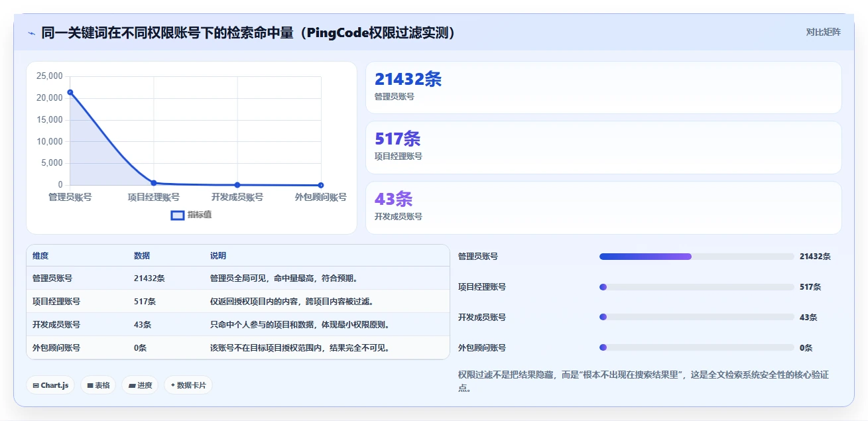Click table cell 外包顾问账号 in 维度 column
The height and width of the screenshot is (421, 868).
[56, 348]
